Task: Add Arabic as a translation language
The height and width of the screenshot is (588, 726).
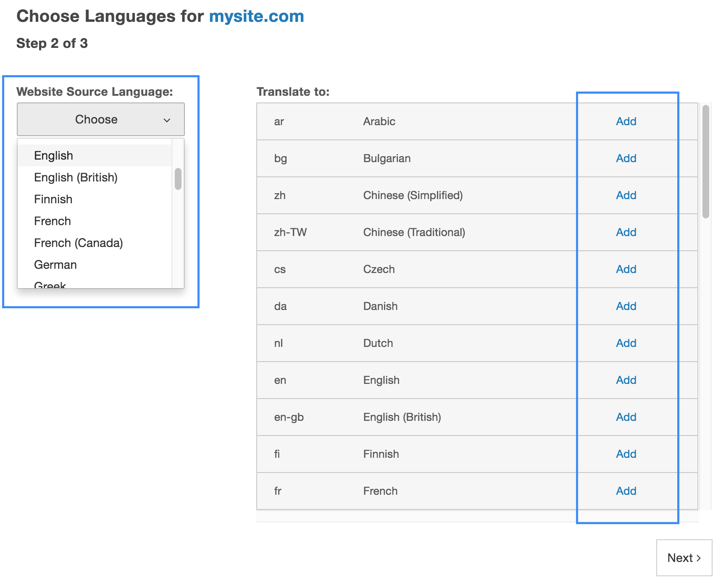Action: [x=626, y=121]
